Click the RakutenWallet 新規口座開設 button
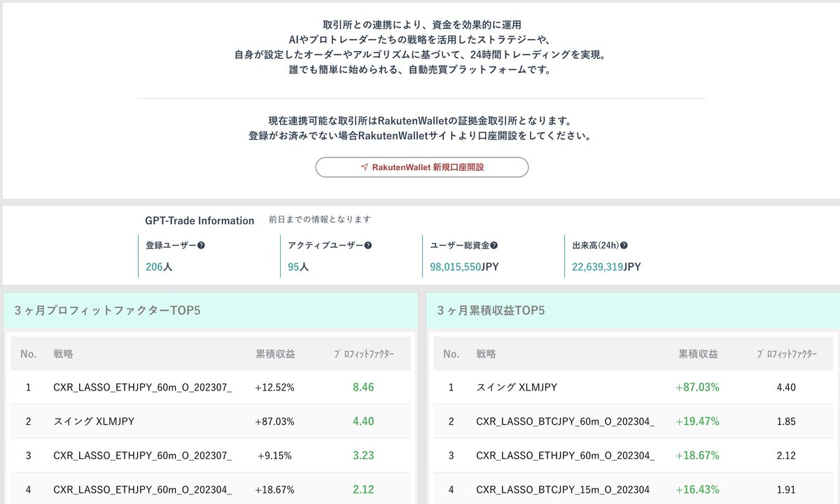This screenshot has width=840, height=504. pos(422,167)
